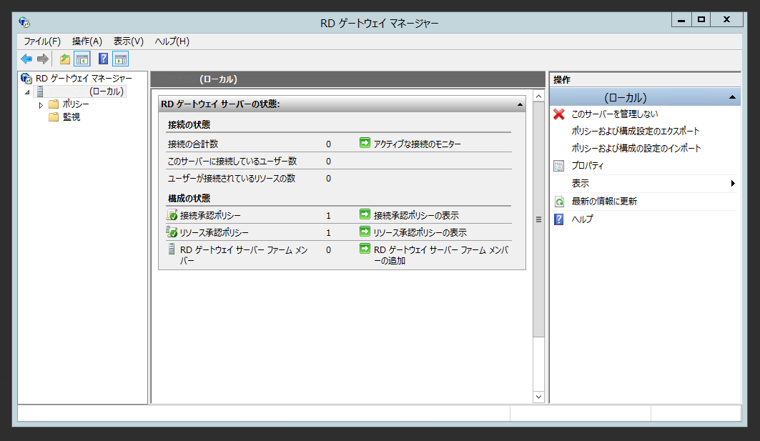Select RD ゲートウェイ マネージャー root tree item

(x=83, y=78)
